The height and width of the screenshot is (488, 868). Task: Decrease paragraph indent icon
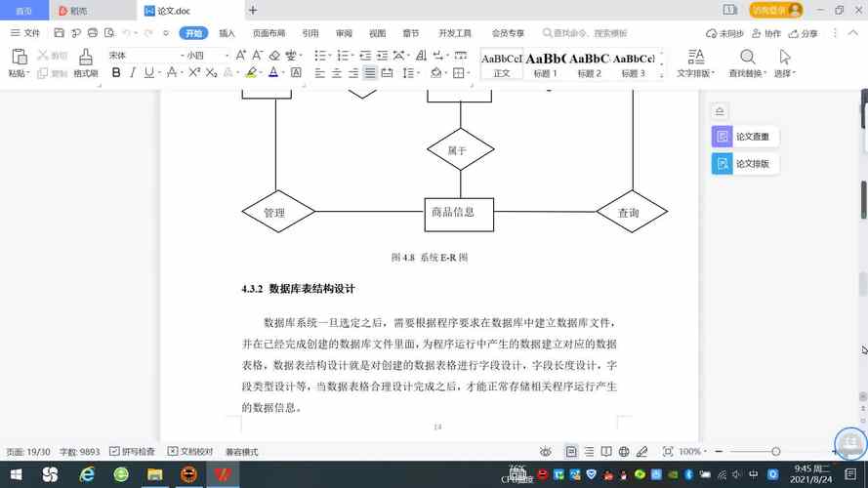tap(365, 56)
